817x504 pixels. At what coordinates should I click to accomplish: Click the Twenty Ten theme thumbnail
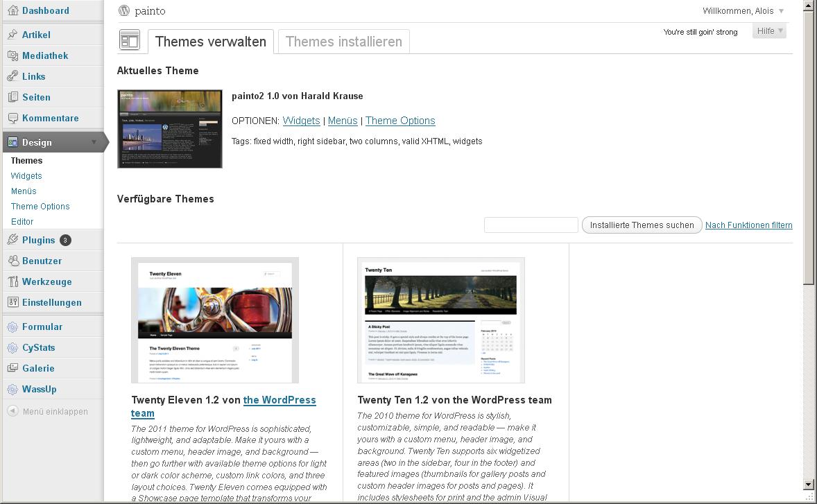point(441,320)
